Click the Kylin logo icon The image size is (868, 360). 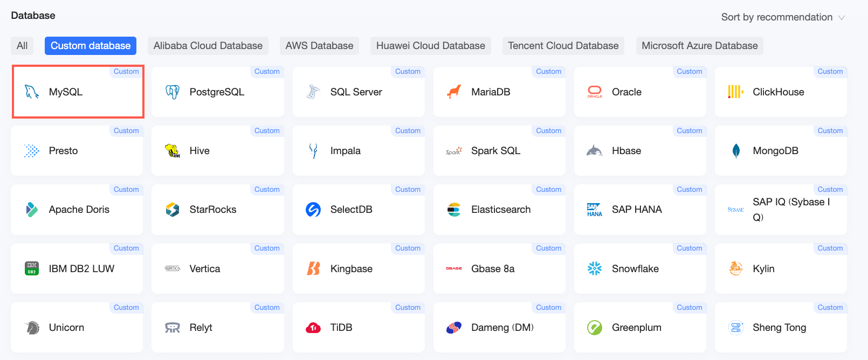pos(735,268)
